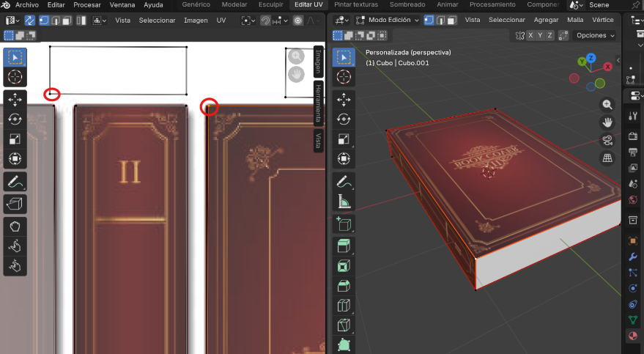Screen dimensions: 644x354
Task: Select the Measure tool in 3D viewport
Action: coord(344,202)
